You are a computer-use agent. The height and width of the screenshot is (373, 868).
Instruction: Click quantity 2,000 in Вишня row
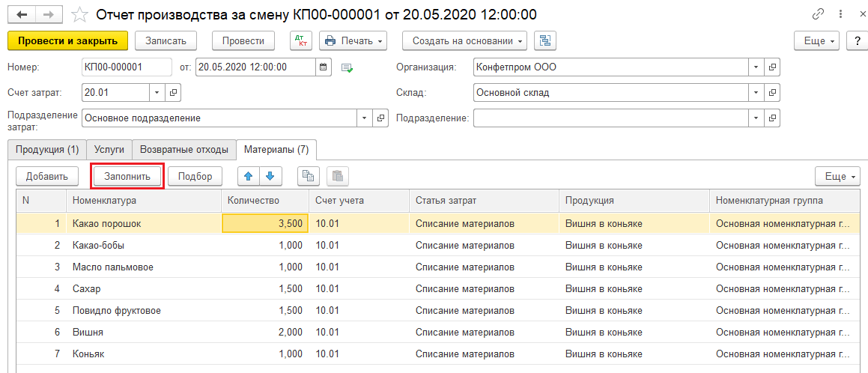tap(265, 332)
